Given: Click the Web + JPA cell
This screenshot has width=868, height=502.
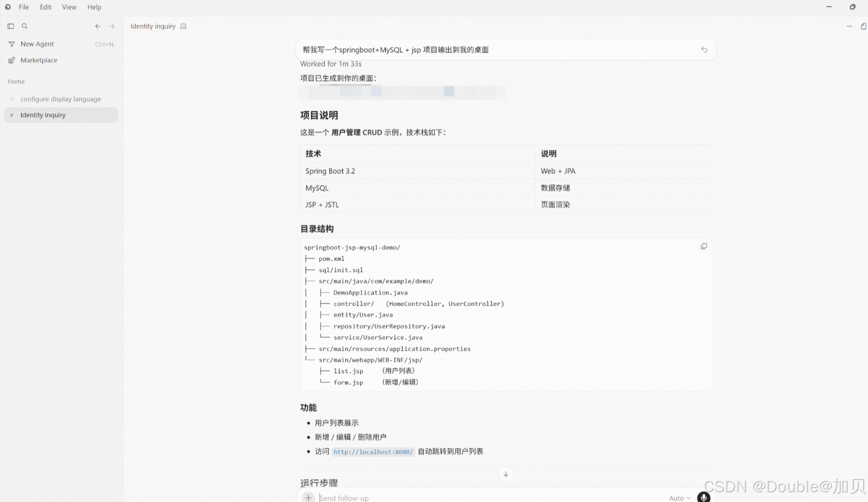Looking at the screenshot, I should 623,171.
